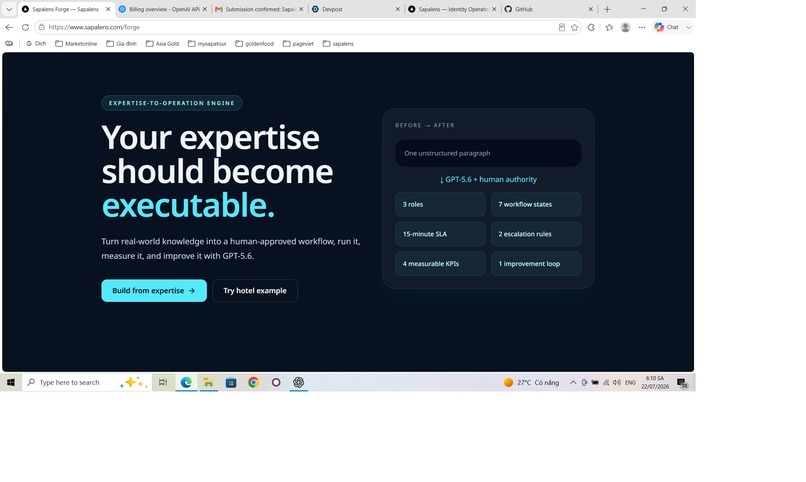Image resolution: width=806 pixels, height=482 pixels.
Task: Click the 1 improvement loop card
Action: pyautogui.click(x=536, y=264)
